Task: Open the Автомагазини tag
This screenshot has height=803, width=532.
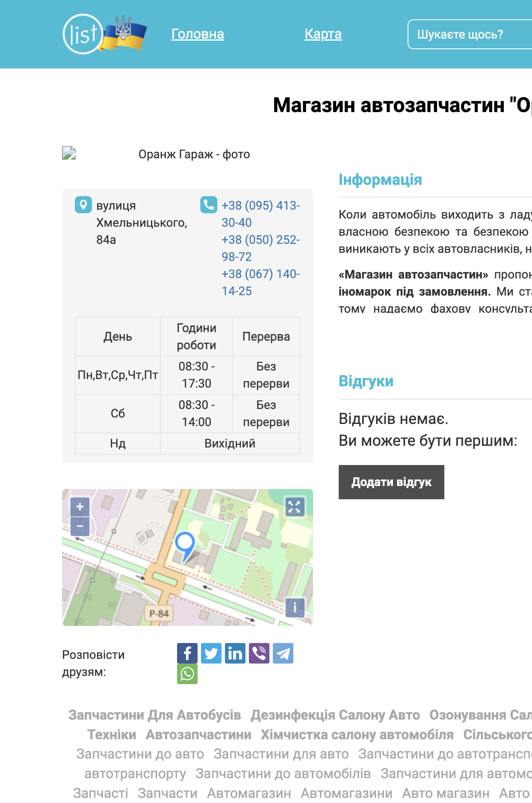Action: [x=346, y=793]
